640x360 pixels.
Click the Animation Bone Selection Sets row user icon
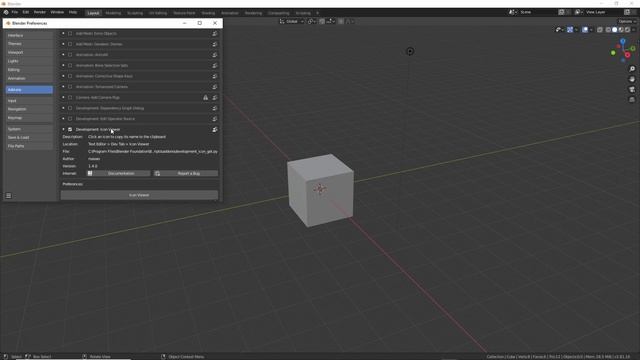(215, 65)
